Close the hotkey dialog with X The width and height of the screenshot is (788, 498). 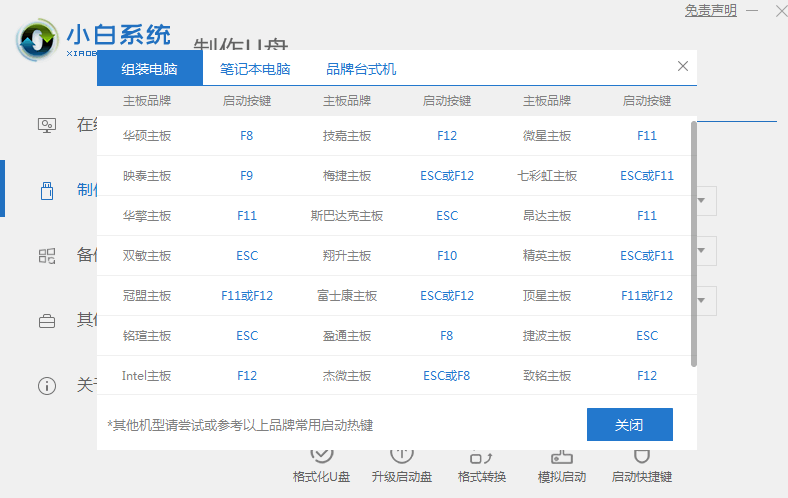tap(683, 66)
